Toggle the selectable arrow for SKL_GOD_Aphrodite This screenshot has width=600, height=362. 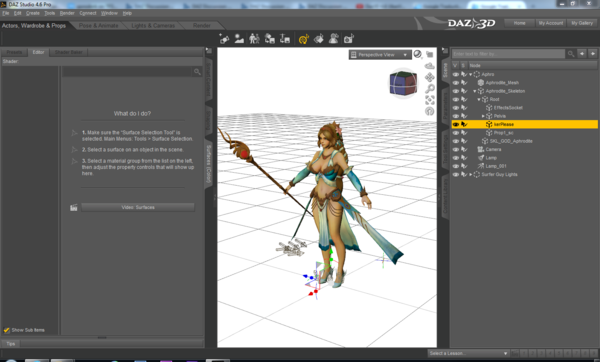(464, 141)
